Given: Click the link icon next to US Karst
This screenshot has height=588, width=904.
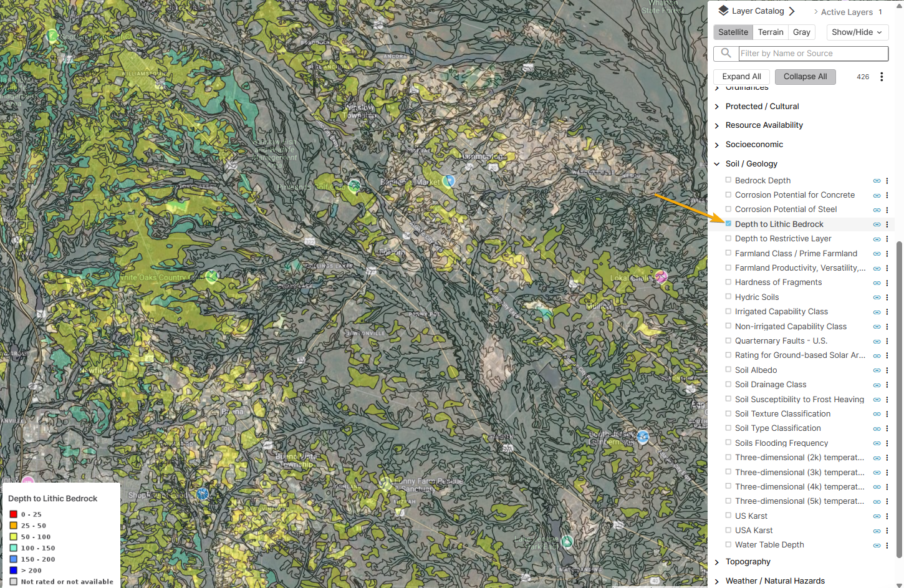Looking at the screenshot, I should click(x=877, y=516).
